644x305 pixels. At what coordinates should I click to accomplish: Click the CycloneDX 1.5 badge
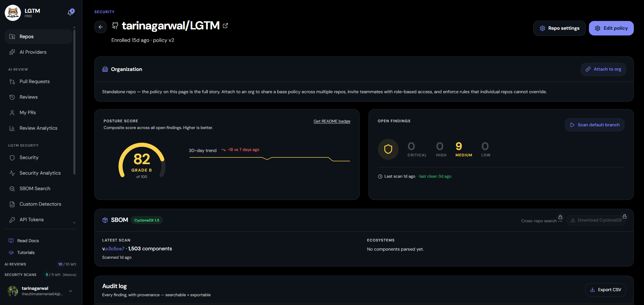pyautogui.click(x=147, y=220)
